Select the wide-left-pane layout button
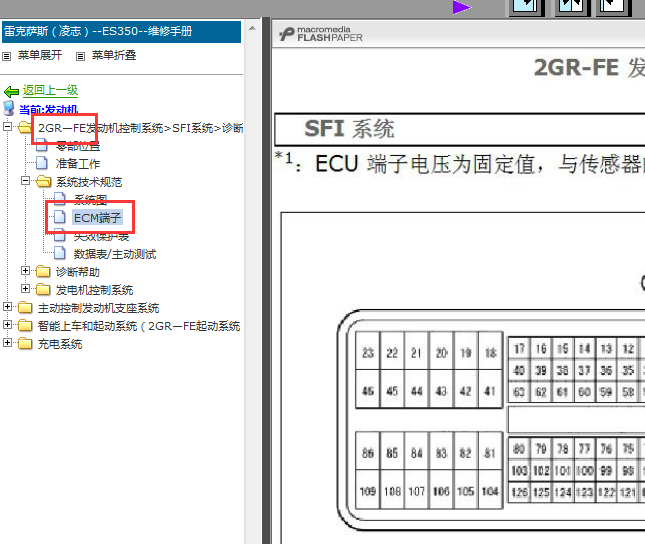Screen dimensions: 645x544 click(x=527, y=7)
